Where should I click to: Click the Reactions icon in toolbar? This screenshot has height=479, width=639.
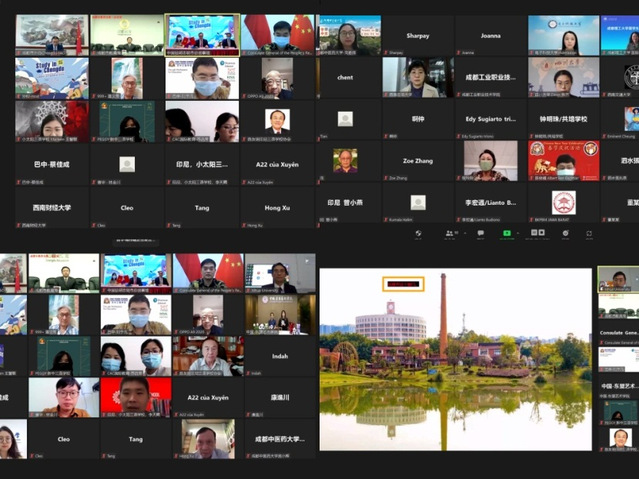(x=565, y=232)
